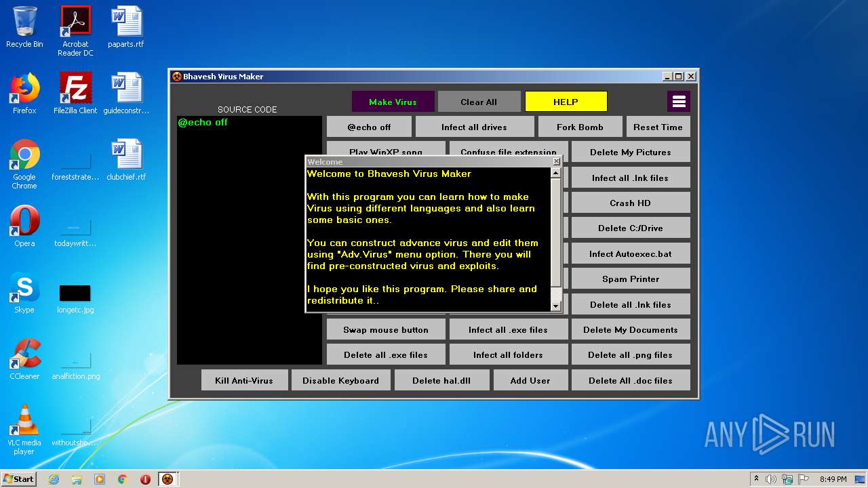Click Infect all drives button
Viewport: 868px width, 488px height.
click(x=474, y=127)
